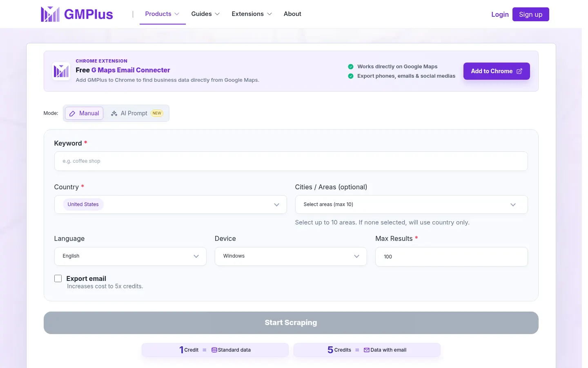This screenshot has height=368, width=588.
Task: Click the database icon beside Standard data
Action: [x=214, y=350]
